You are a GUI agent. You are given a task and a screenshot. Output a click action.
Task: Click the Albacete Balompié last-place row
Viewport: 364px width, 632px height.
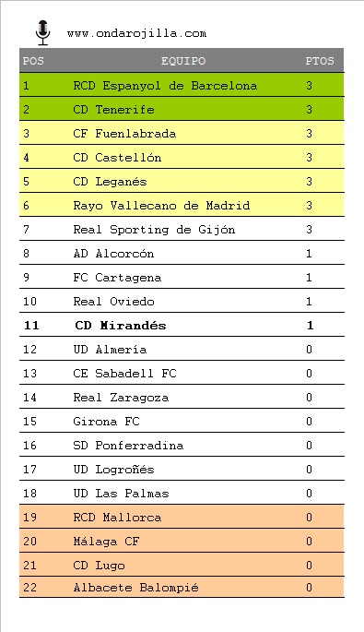182,588
